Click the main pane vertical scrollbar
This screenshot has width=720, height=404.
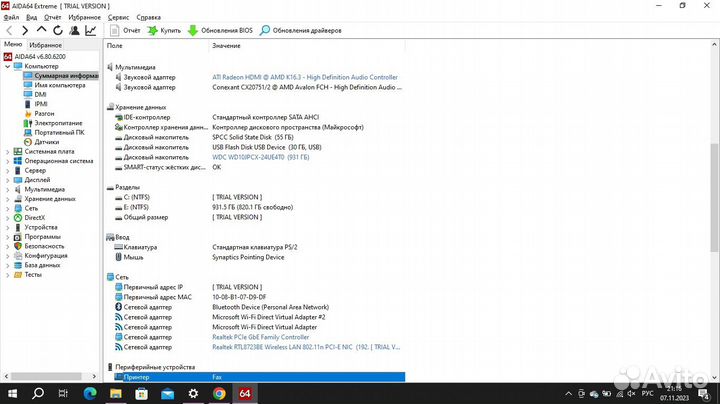[x=714, y=197]
